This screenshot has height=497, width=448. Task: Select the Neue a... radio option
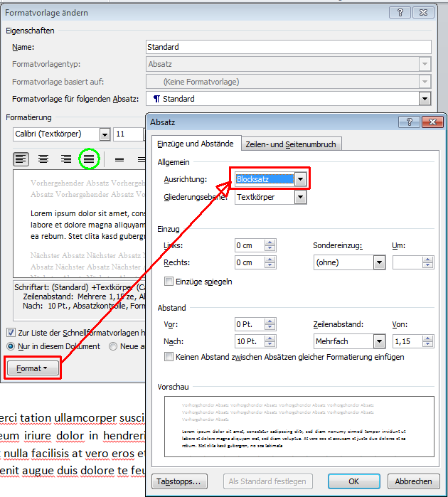pos(113,346)
